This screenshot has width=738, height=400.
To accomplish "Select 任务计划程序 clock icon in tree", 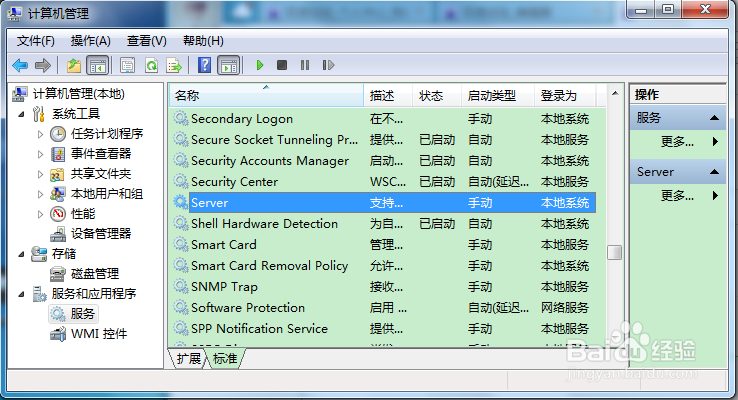I will (x=58, y=134).
